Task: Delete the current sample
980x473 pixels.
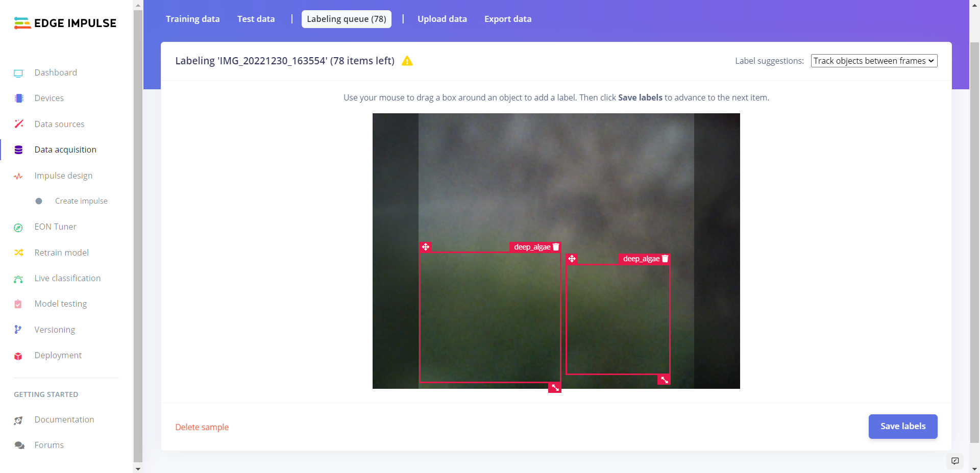Action: (x=202, y=427)
